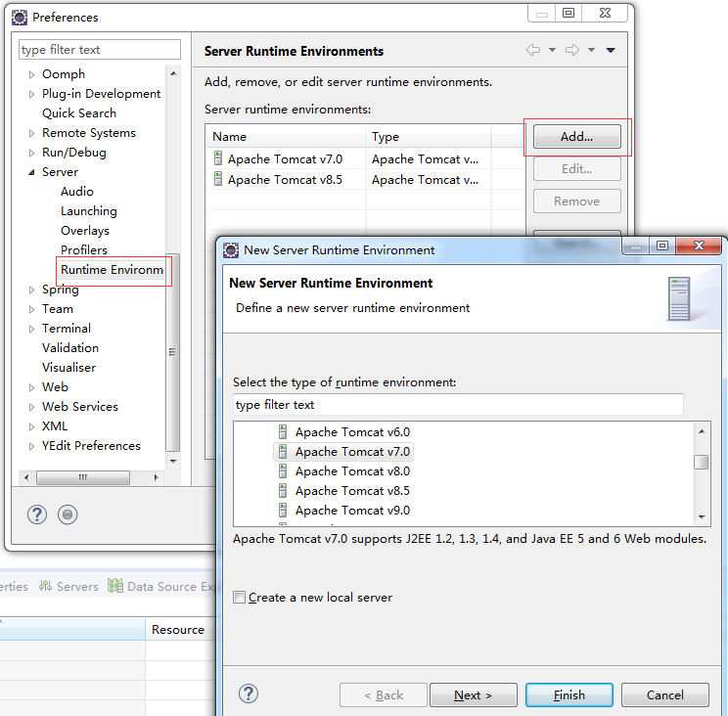Screen dimensions: 728x716
Task: Click the Preferences filter text field
Action: pos(100,49)
